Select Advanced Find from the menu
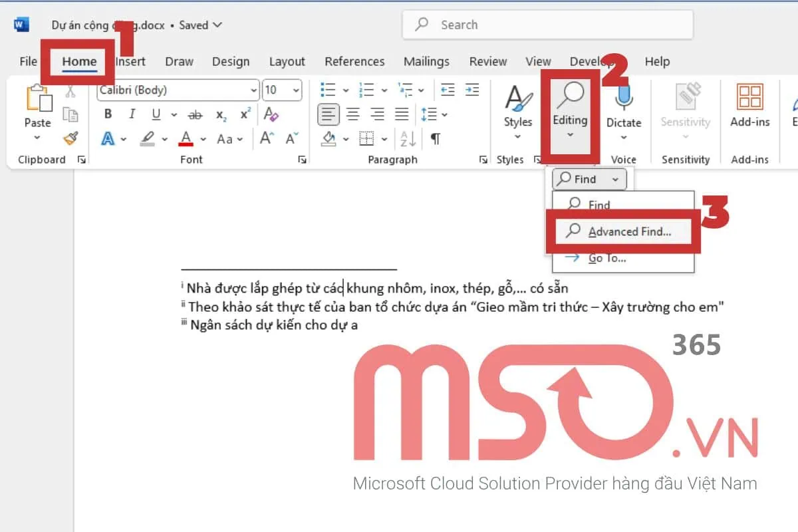This screenshot has height=532, width=798. (x=629, y=231)
